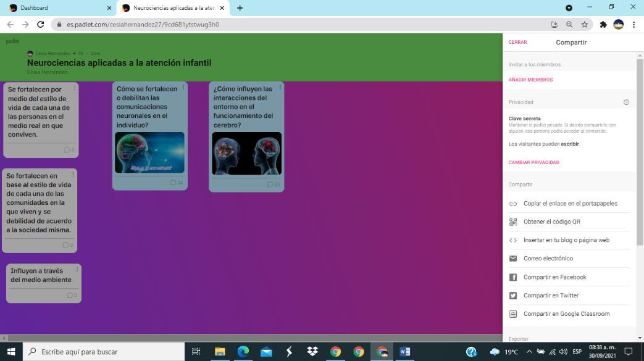This screenshot has width=644, height=361.
Task: Comment on 'Influyen a través del medio ambiente' post
Action: 72,296
